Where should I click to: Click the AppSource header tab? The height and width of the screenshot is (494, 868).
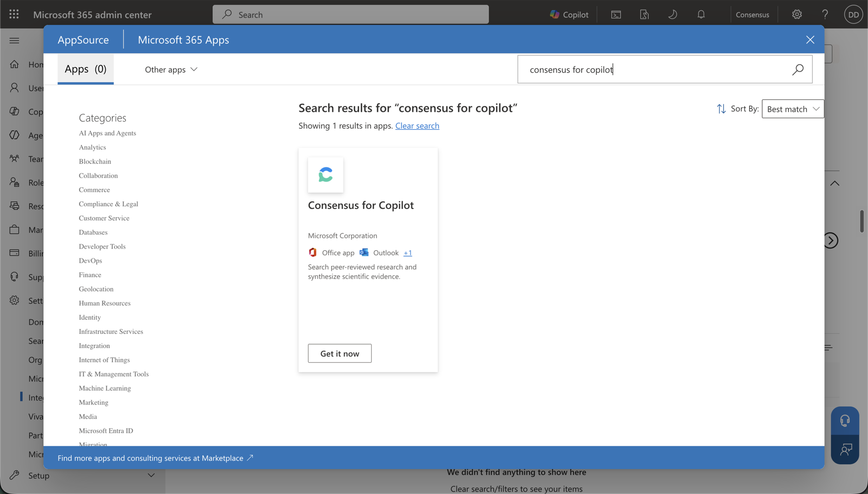point(83,40)
